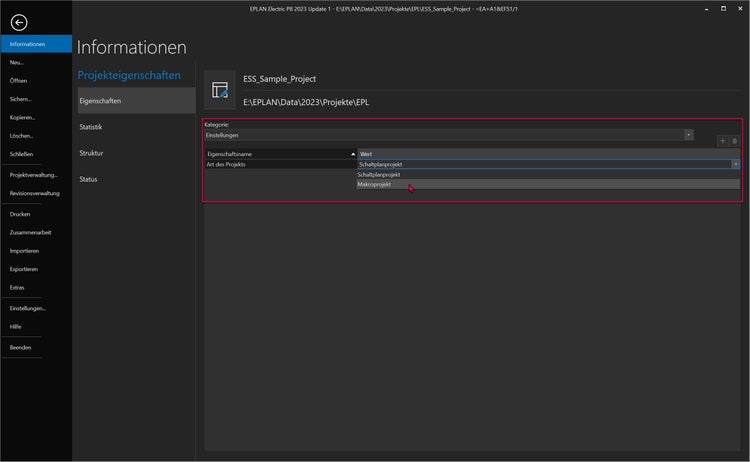Collapse the Schaltplanprojekt value dropdown arrow
Screen dimensions: 750x462
click(x=735, y=164)
